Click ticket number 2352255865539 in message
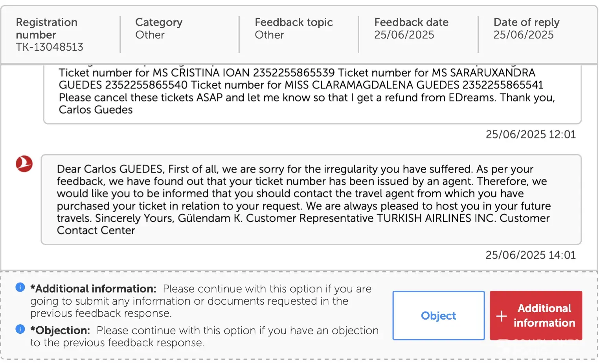This screenshot has width=599, height=364. click(x=294, y=73)
